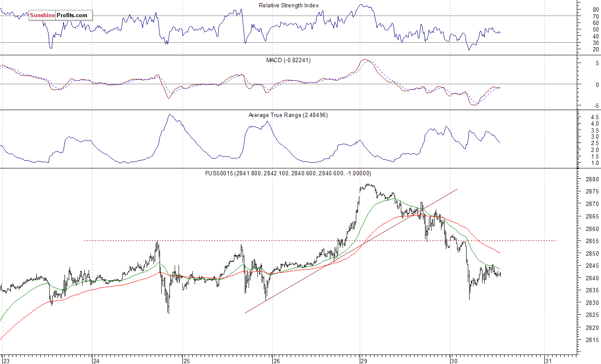Click the 25 date label on axis
This screenshot has width=601, height=364.
tap(186, 361)
